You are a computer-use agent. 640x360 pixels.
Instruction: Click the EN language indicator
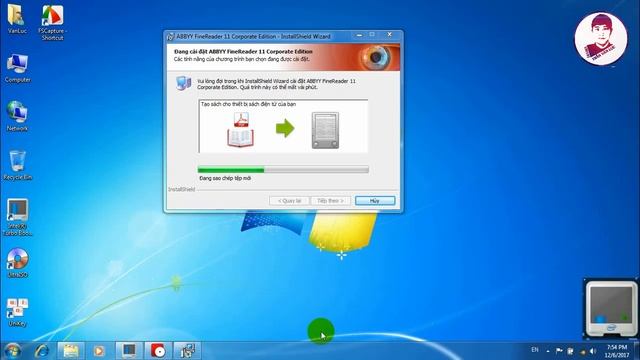(535, 350)
